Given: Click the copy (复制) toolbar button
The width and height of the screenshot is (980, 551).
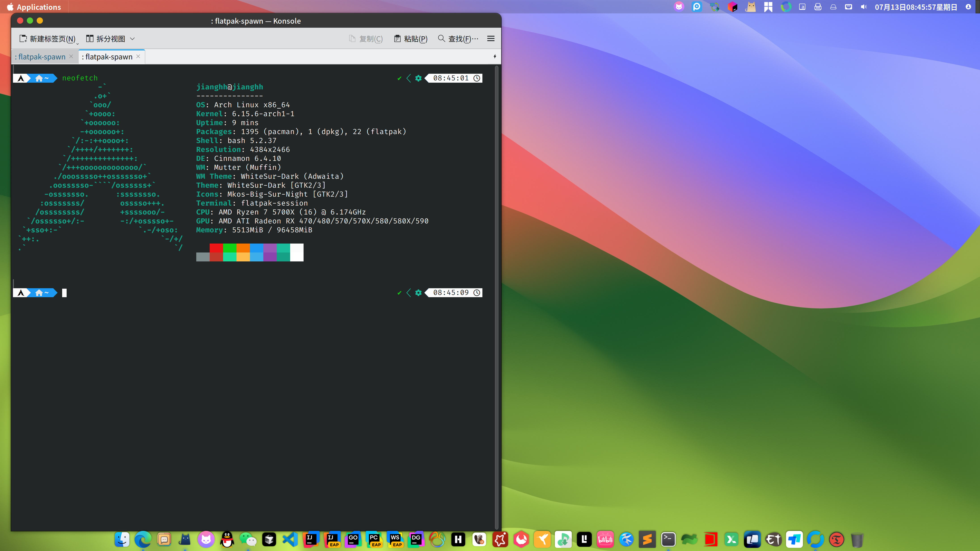Looking at the screenshot, I should point(365,39).
